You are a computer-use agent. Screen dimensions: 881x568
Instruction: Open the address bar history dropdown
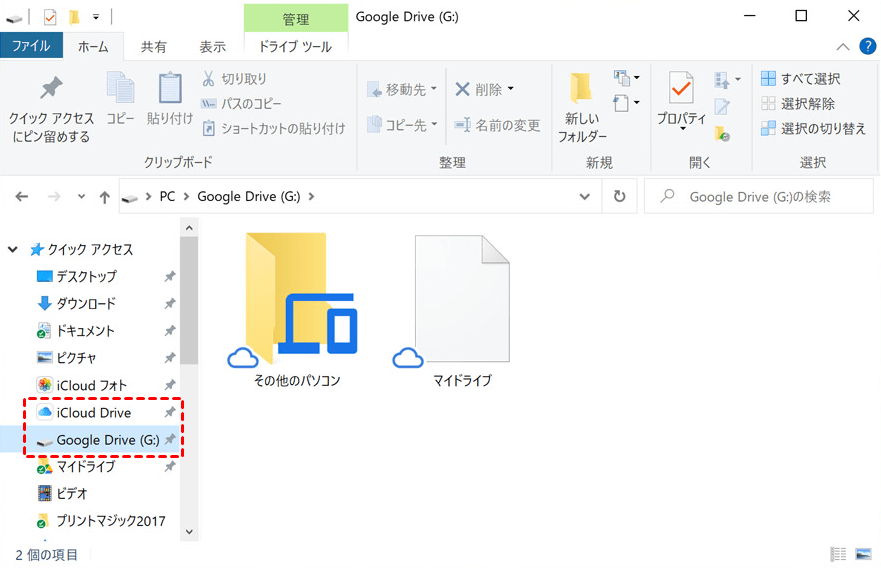[x=585, y=197]
